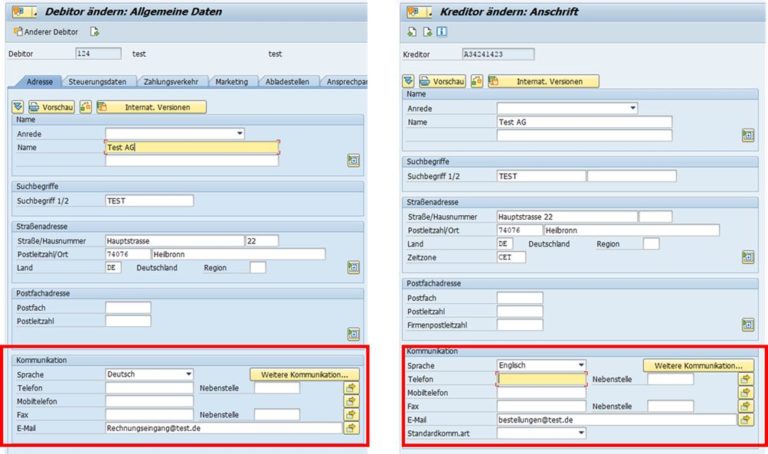
Task: Open the Adresse tab
Action: (x=39, y=82)
